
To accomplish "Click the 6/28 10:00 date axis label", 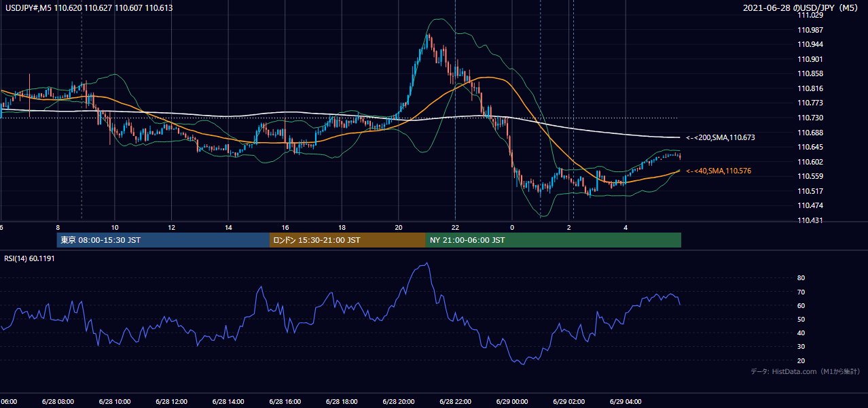I will pyautogui.click(x=114, y=401).
